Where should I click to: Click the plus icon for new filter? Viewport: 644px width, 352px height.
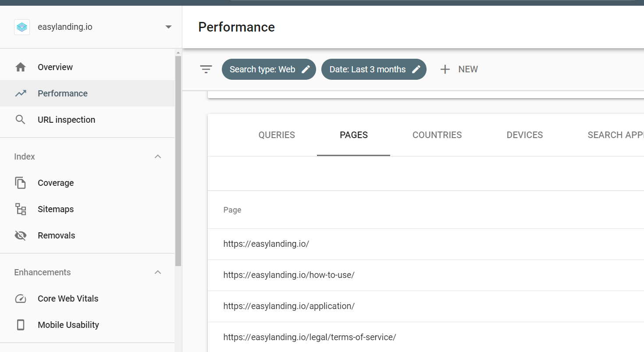(x=445, y=69)
